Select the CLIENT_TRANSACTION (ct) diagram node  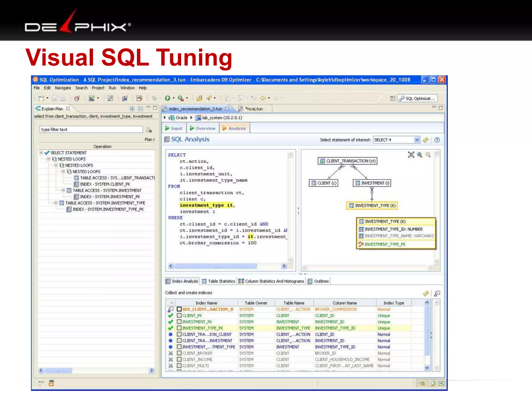(348, 161)
